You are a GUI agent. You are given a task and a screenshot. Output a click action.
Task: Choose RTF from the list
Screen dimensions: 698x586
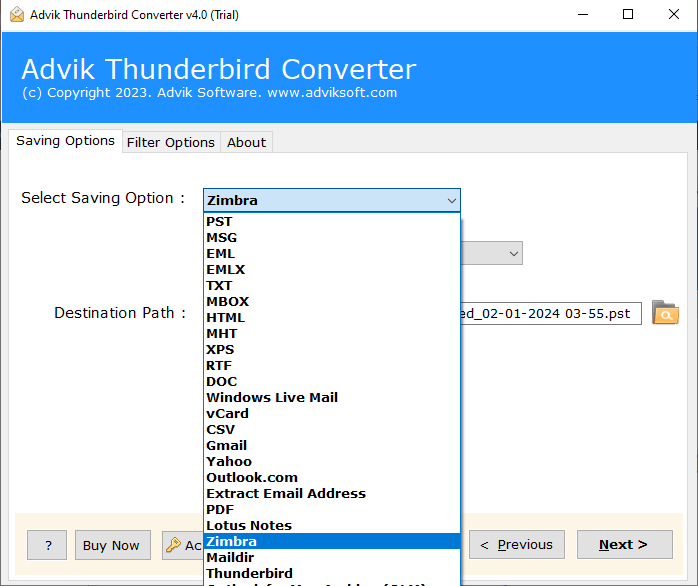332,366
